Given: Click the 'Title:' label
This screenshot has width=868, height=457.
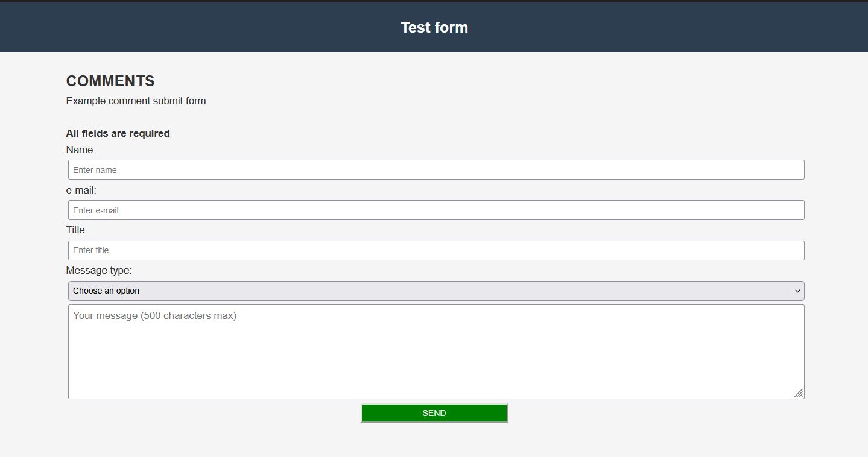Looking at the screenshot, I should [x=77, y=230].
